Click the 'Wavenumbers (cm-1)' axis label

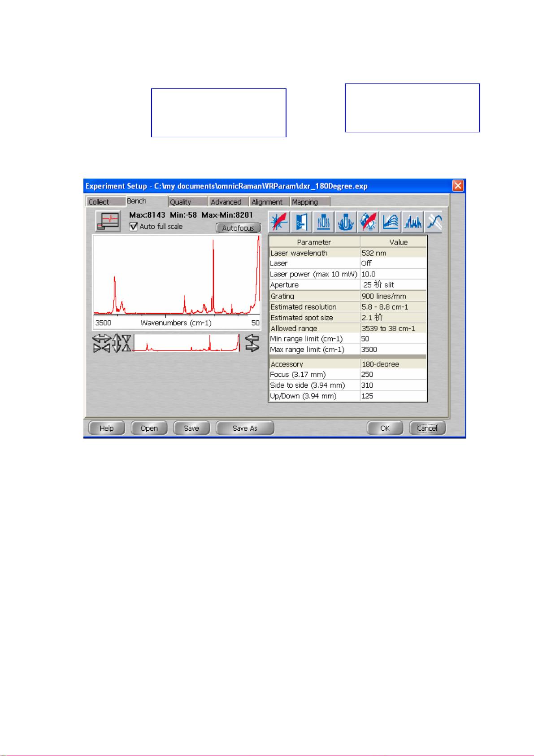[x=176, y=323]
